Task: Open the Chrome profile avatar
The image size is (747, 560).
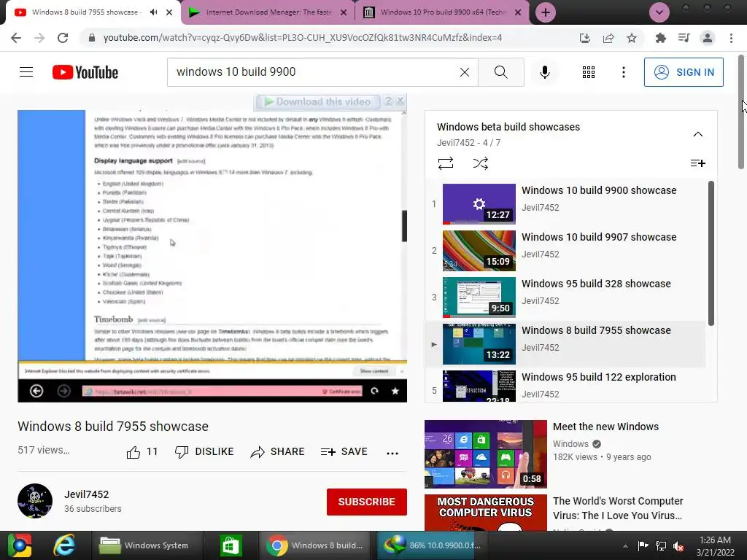Action: [708, 38]
